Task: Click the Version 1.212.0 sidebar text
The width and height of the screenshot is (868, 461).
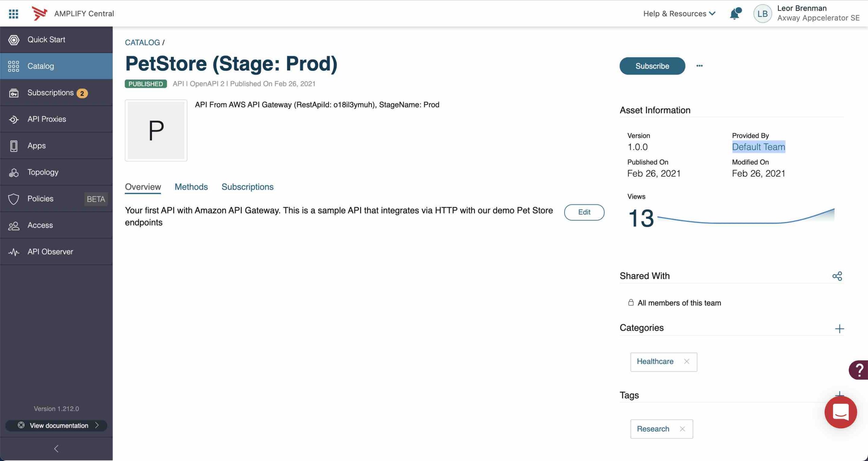Action: [x=56, y=408]
